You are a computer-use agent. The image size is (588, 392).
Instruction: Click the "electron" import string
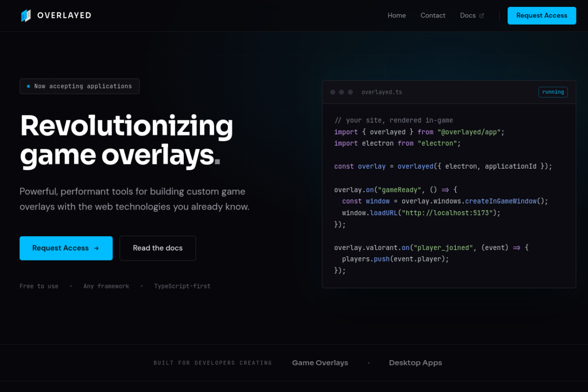click(437, 143)
